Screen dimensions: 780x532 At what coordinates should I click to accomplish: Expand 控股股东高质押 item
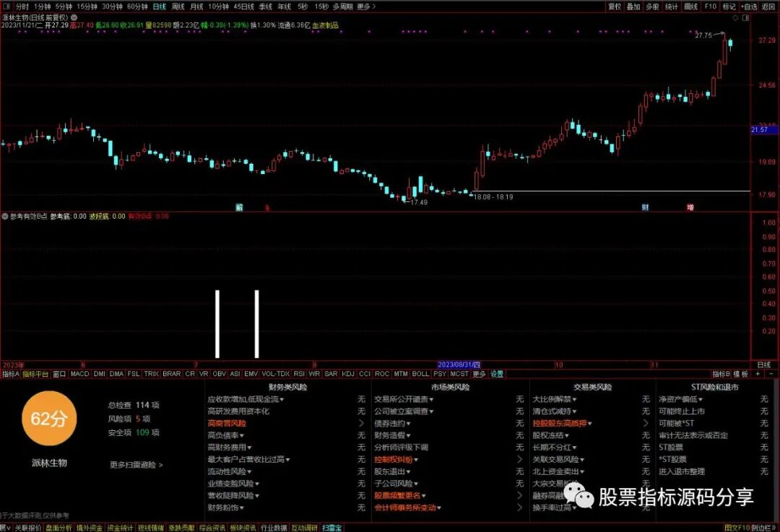[563, 424]
